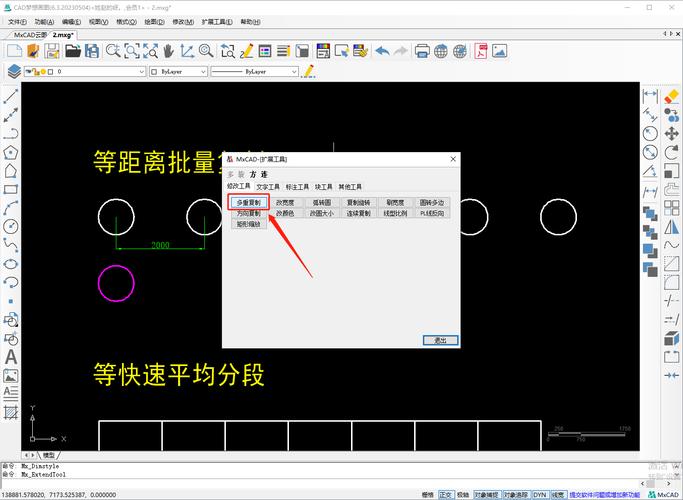The width and height of the screenshot is (683, 500).
Task: Select the Erase tool
Action: click(671, 96)
